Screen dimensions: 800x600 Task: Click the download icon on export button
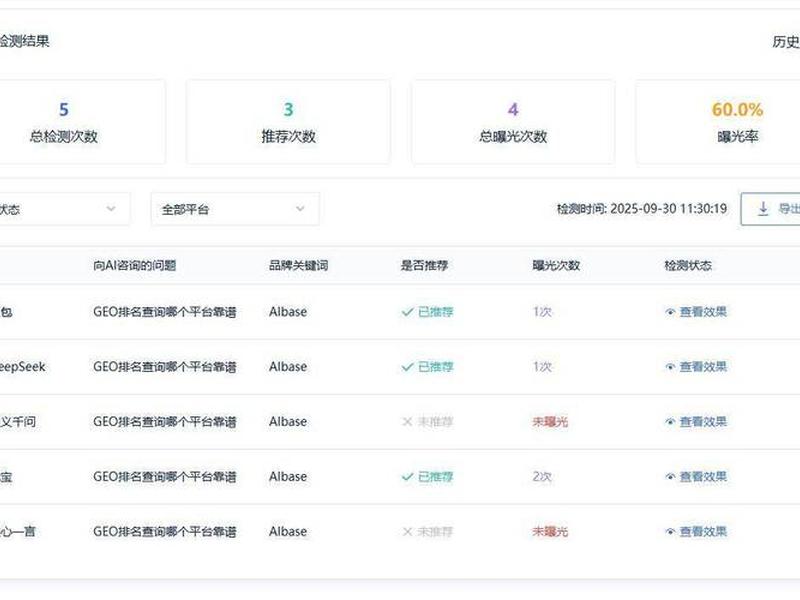click(763, 209)
